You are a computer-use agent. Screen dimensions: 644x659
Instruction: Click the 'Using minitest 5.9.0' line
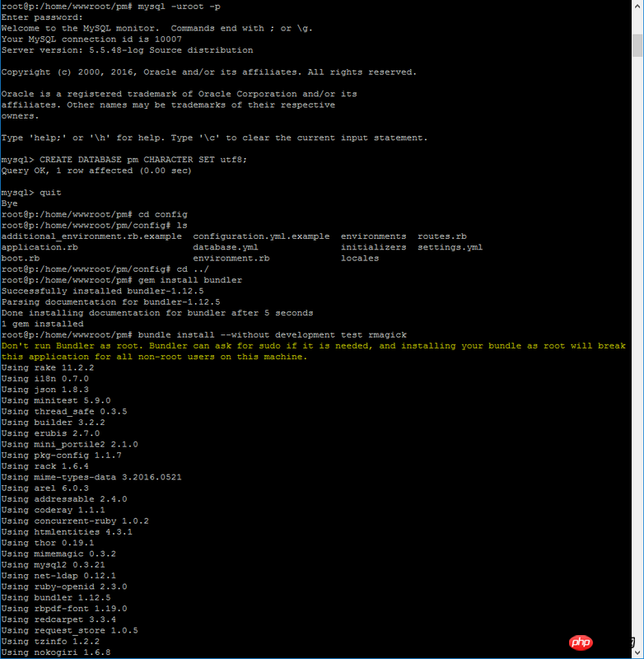click(56, 400)
